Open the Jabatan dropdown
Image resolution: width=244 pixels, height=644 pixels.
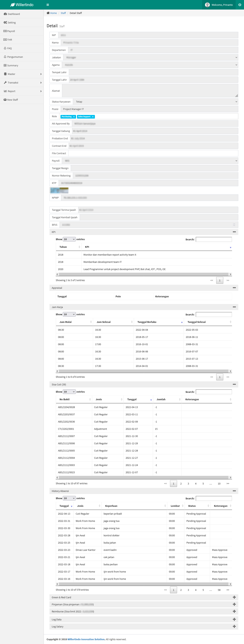click(150, 58)
